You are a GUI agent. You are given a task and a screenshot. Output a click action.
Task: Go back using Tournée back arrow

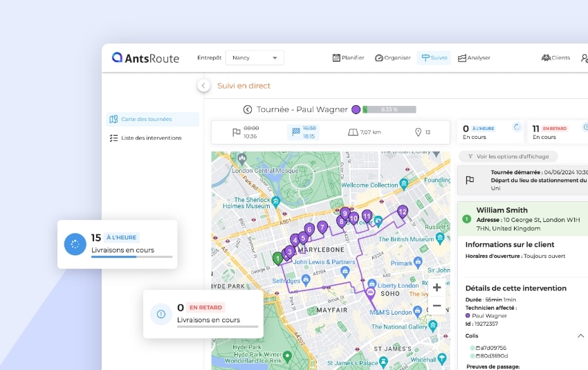click(248, 109)
